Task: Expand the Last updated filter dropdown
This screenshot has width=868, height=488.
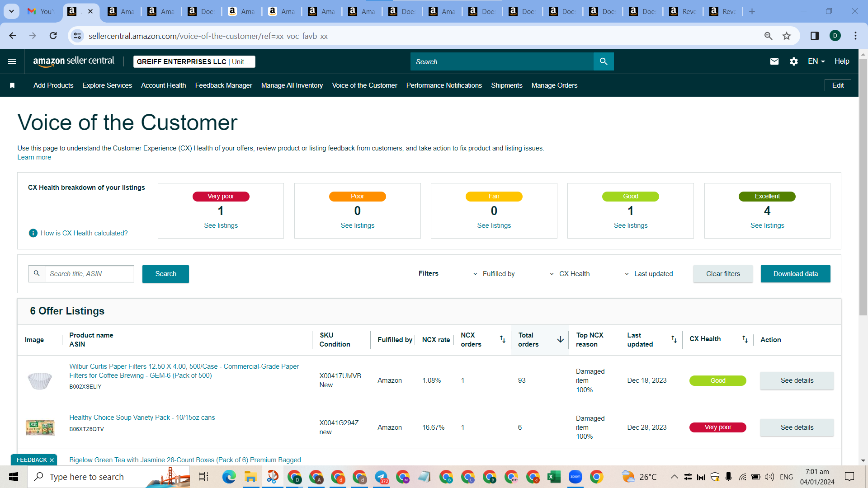Action: 649,274
